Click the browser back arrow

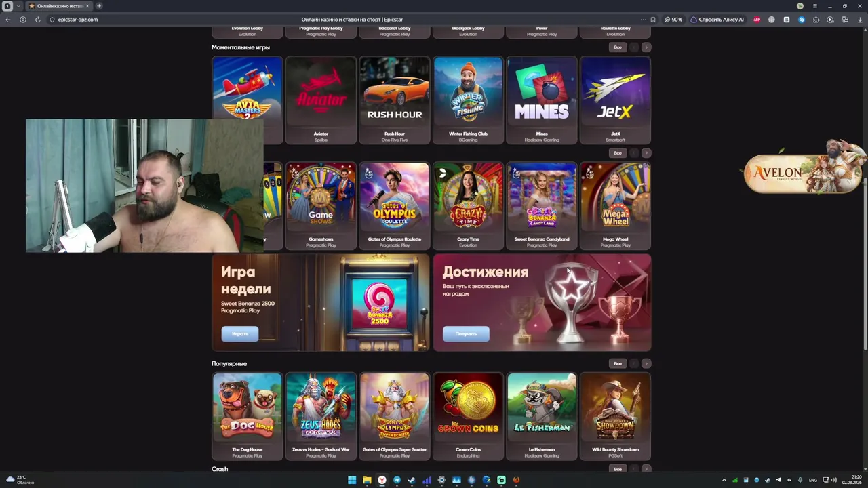(8, 20)
